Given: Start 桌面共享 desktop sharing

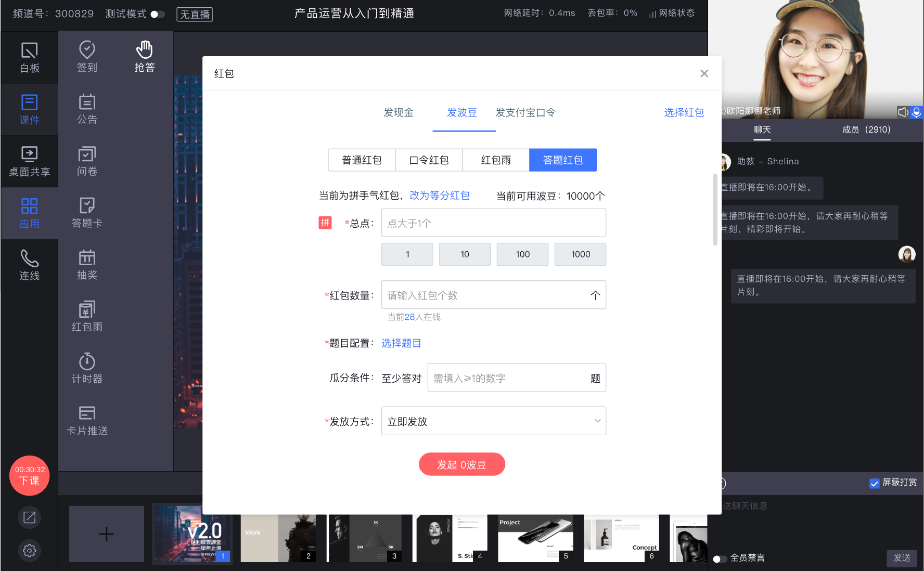Looking at the screenshot, I should point(30,162).
